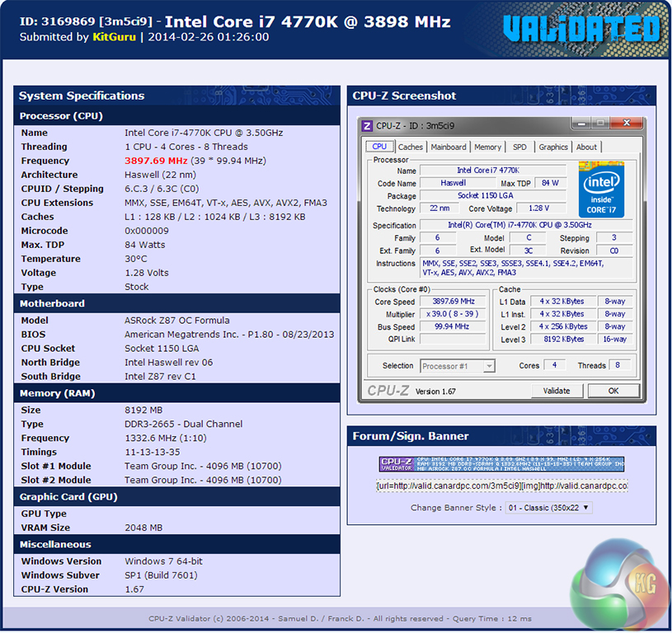Click the L1 Data 4 x 32 KBytes value
Screen dimensions: 672x633
tap(563, 302)
